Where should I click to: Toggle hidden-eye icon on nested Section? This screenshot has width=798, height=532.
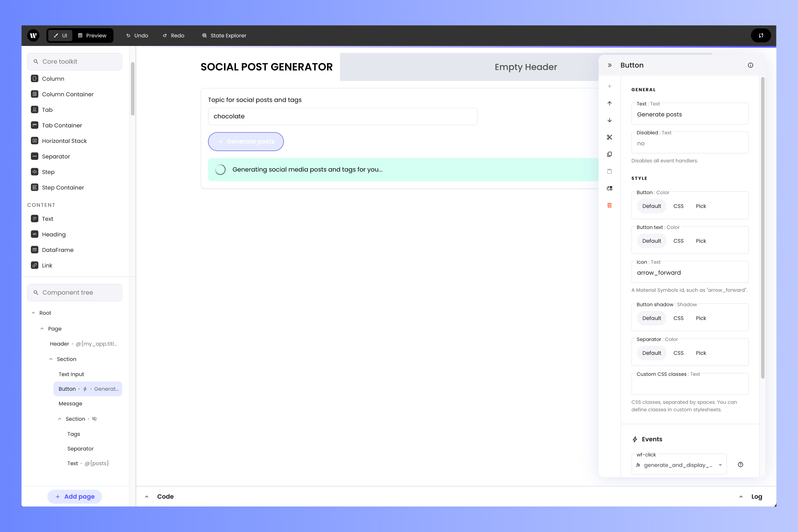94,419
